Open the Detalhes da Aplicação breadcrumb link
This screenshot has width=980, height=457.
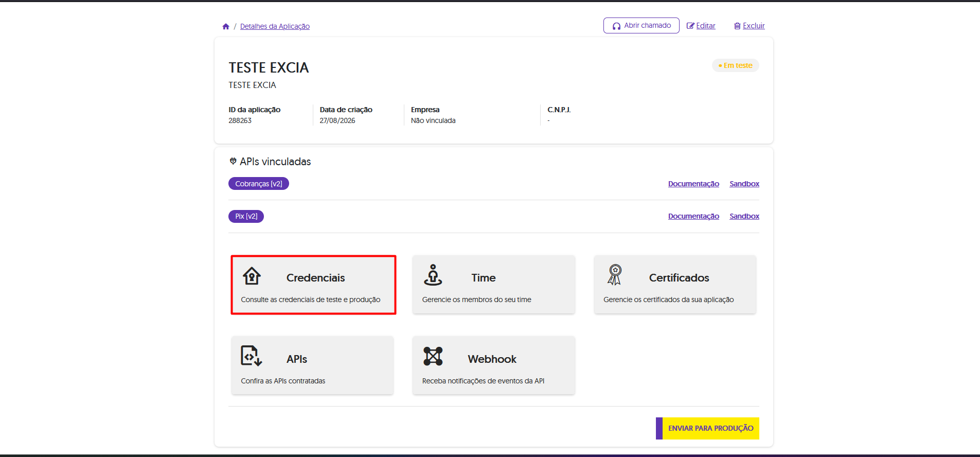pyautogui.click(x=275, y=26)
